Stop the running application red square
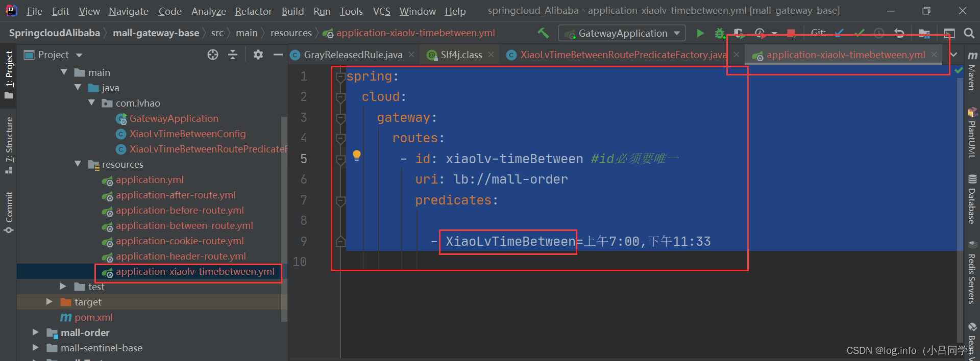Viewport: 980px width, 361px height. click(x=791, y=33)
